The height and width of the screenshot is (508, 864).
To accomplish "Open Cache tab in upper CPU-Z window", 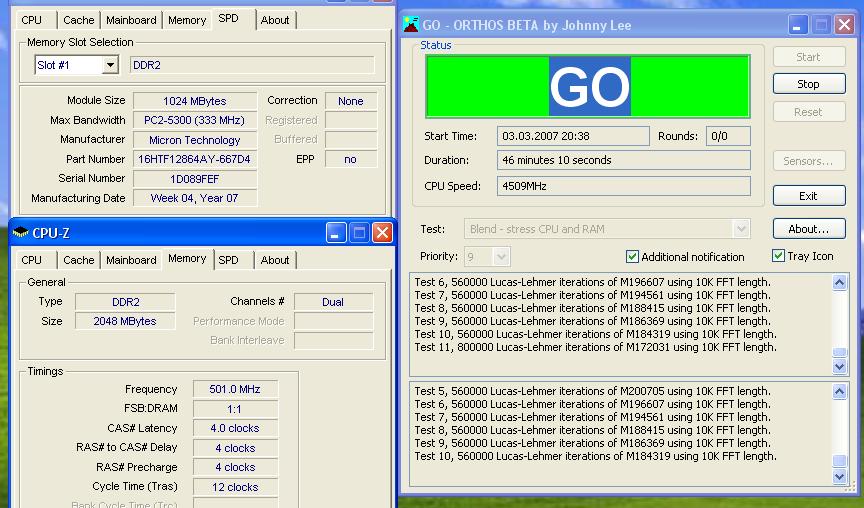I will (x=79, y=20).
